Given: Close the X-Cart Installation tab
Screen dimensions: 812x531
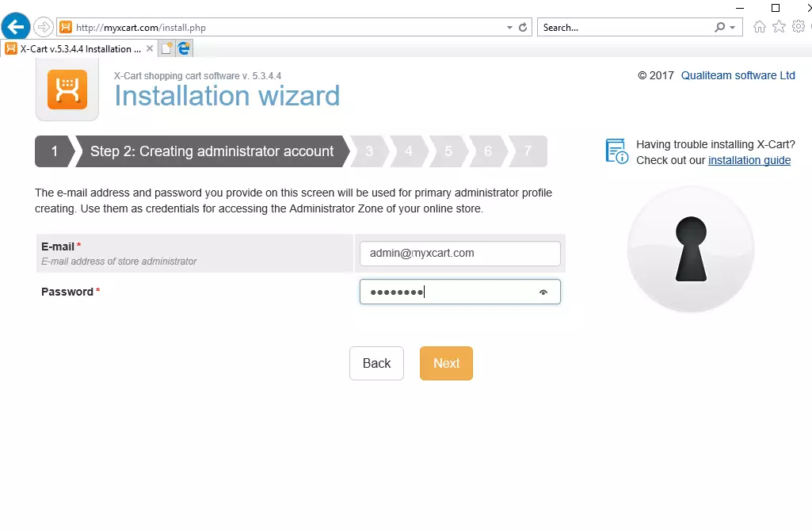Looking at the screenshot, I should tap(150, 48).
